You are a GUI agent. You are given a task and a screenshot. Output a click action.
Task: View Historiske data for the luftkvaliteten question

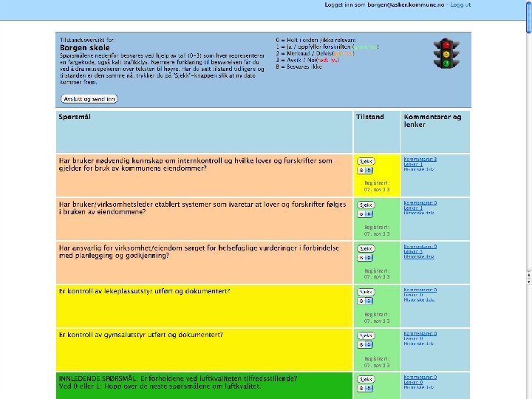click(x=419, y=386)
